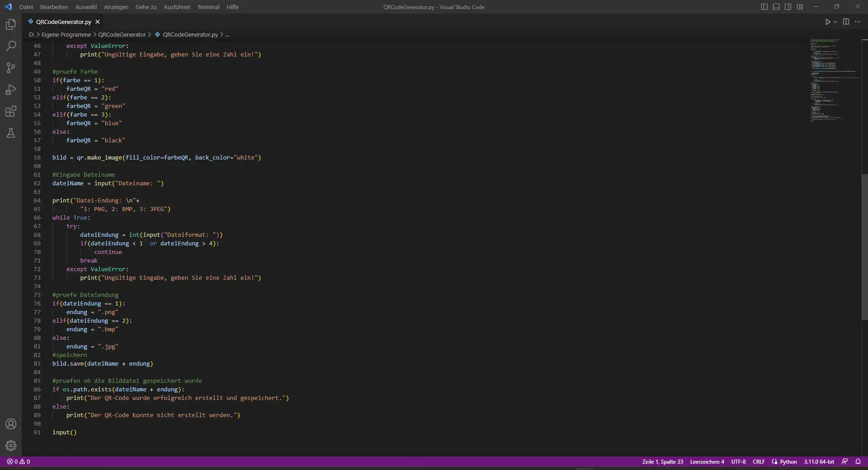
Task: Open the Terminal menu
Action: click(x=208, y=7)
